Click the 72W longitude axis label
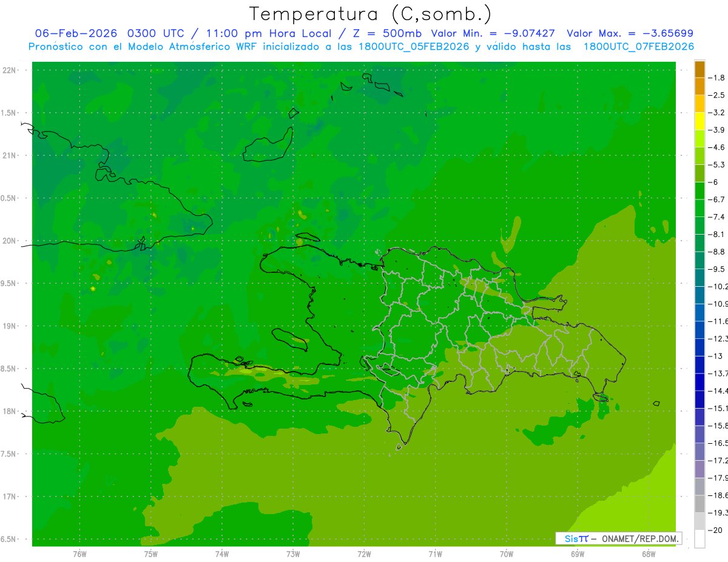The image size is (728, 562). click(x=364, y=554)
